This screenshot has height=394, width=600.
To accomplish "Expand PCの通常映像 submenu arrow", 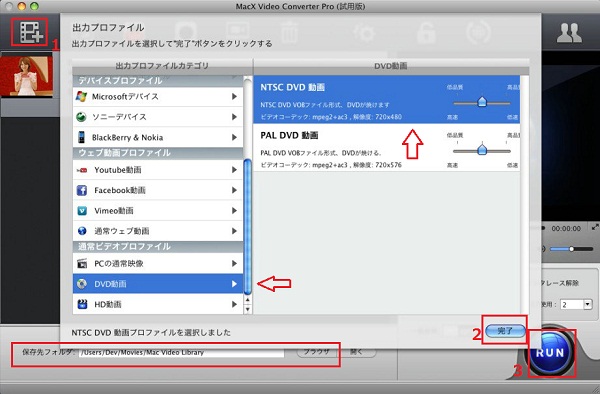I will [x=234, y=264].
